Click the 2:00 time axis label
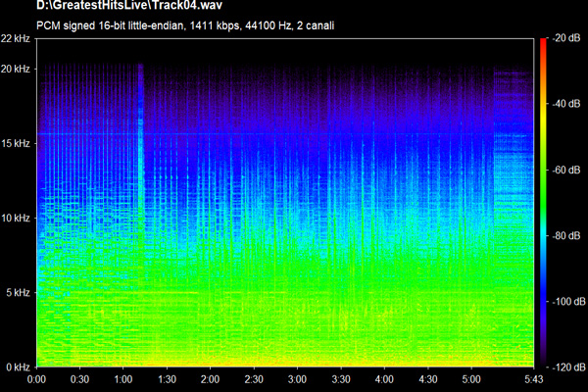The width and height of the screenshot is (588, 392). click(x=210, y=379)
